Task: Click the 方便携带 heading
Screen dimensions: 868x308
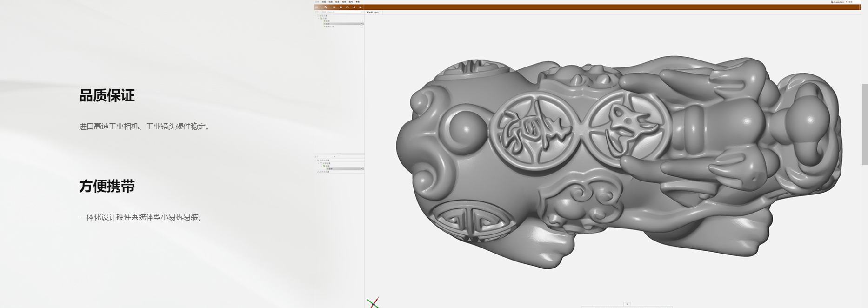Action: point(107,186)
